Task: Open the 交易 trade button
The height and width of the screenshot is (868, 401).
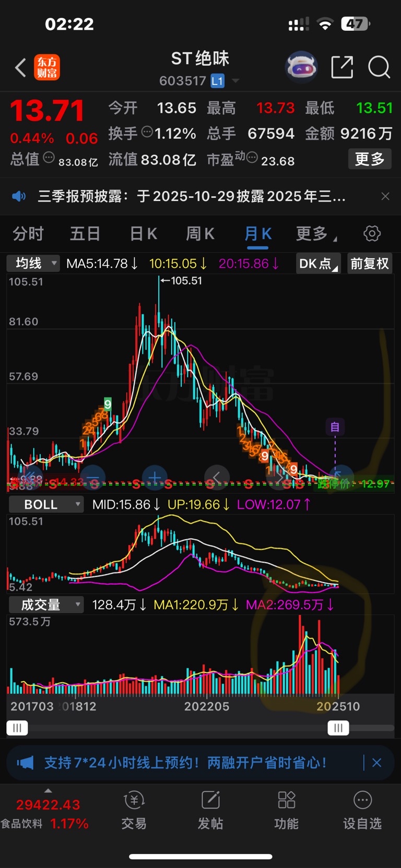Action: click(134, 810)
